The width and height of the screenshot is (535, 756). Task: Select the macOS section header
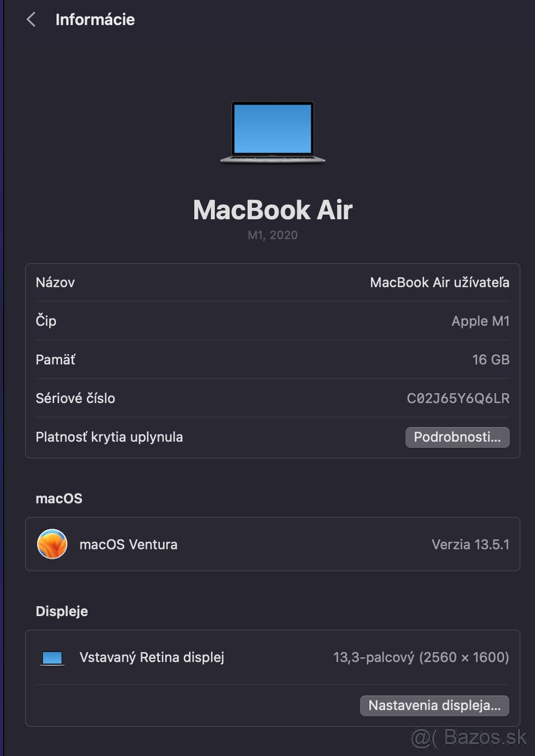click(59, 498)
